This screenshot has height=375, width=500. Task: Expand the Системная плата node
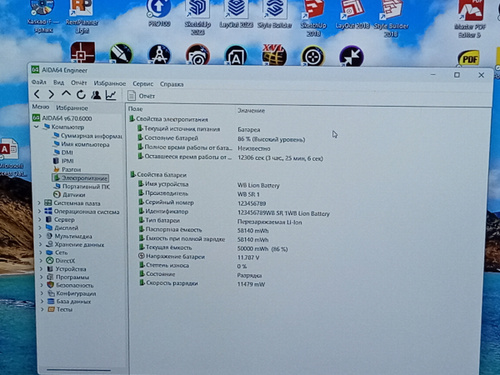tap(39, 203)
